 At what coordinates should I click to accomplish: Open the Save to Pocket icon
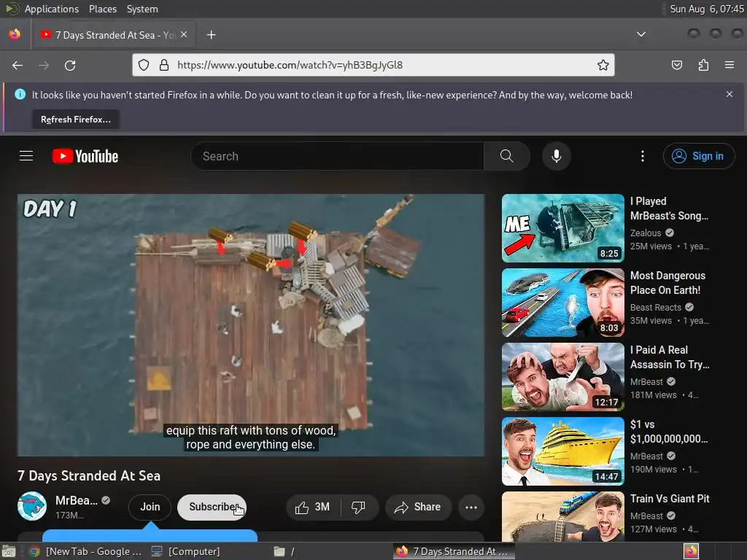[676, 65]
